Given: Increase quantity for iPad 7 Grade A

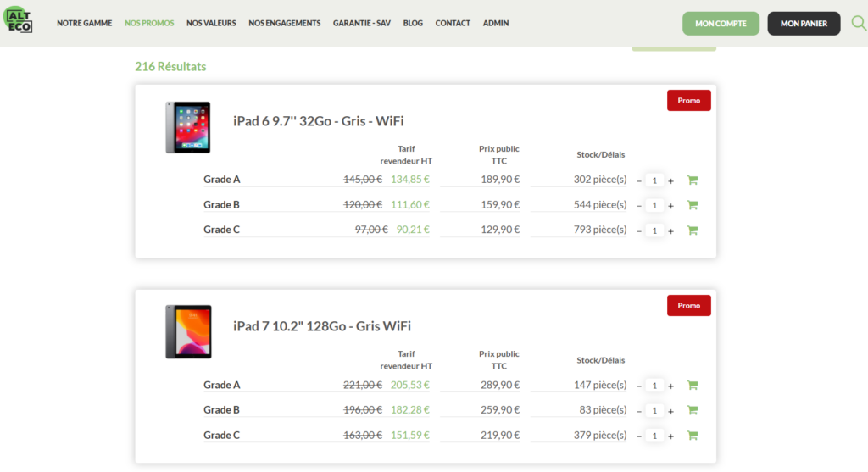Looking at the screenshot, I should pyautogui.click(x=671, y=386).
